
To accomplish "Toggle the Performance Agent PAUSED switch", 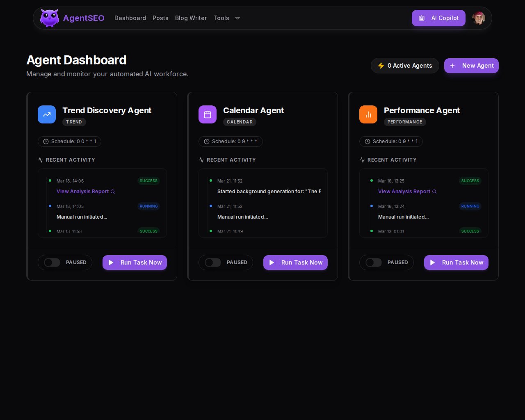I will tap(373, 262).
